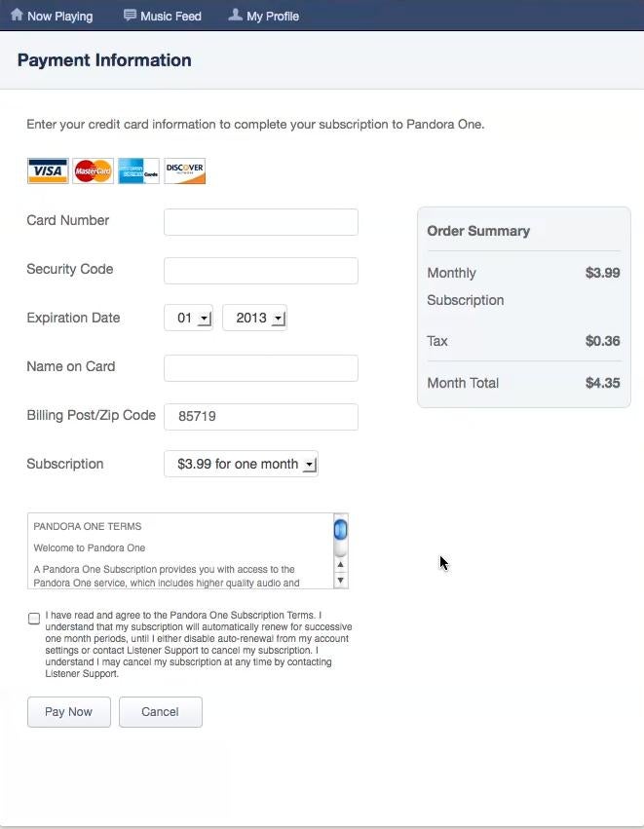Go to Now Playing

(59, 17)
